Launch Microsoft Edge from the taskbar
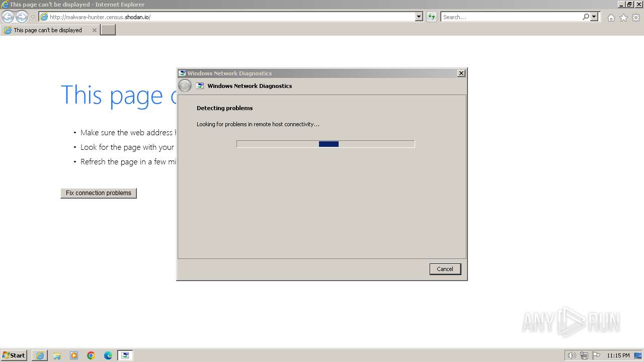The height and width of the screenshot is (362, 644). (x=108, y=355)
